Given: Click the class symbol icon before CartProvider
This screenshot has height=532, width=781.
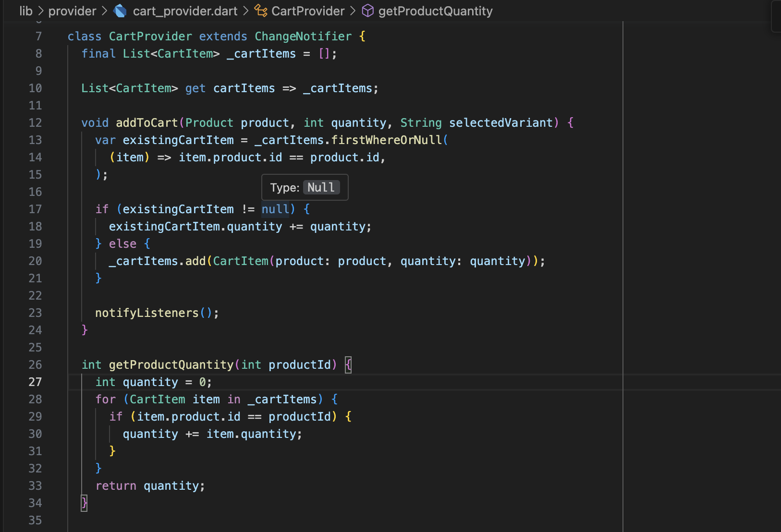Looking at the screenshot, I should pyautogui.click(x=261, y=11).
